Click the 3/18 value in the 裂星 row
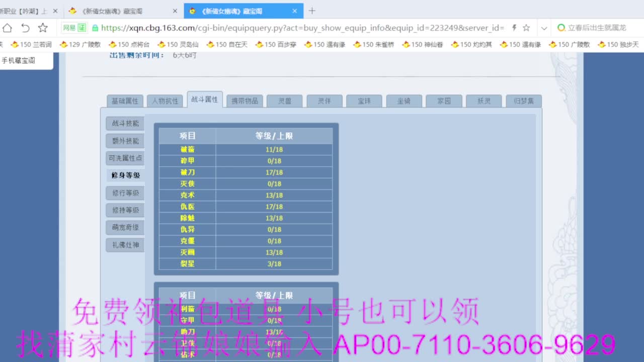 [274, 264]
